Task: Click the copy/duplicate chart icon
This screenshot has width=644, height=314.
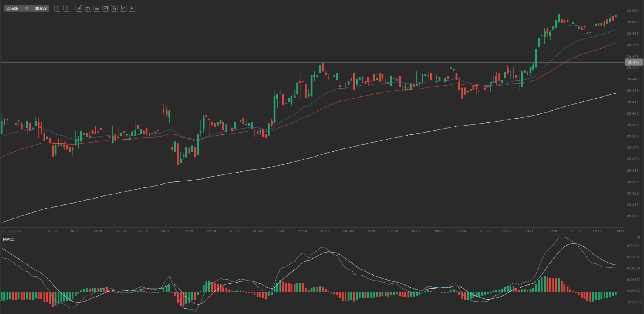Action: (114, 8)
